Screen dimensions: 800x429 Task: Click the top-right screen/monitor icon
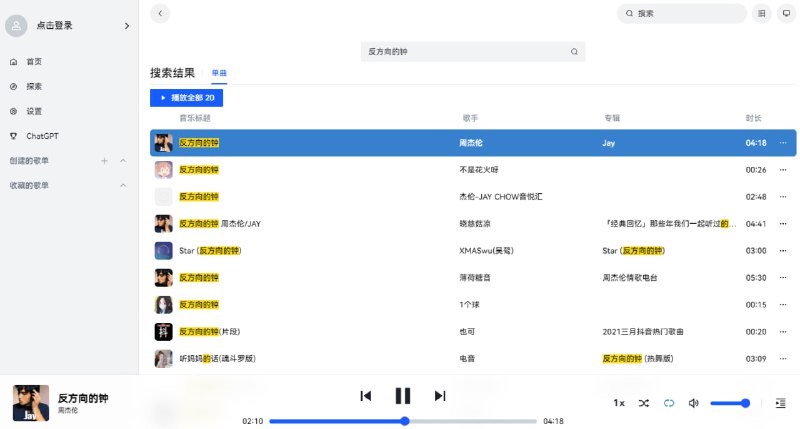[786, 13]
